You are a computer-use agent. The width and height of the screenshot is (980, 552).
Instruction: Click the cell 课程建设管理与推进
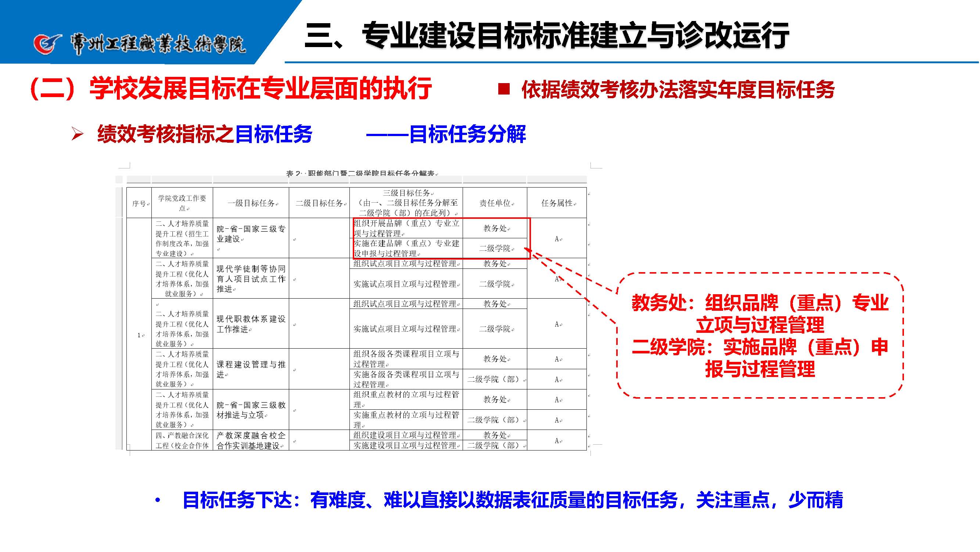point(251,369)
